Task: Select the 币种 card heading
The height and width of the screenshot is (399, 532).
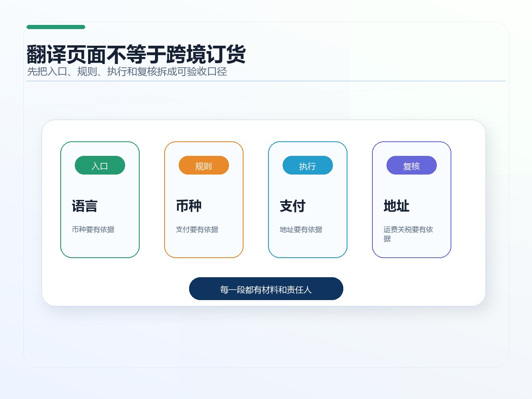Action: [x=189, y=206]
